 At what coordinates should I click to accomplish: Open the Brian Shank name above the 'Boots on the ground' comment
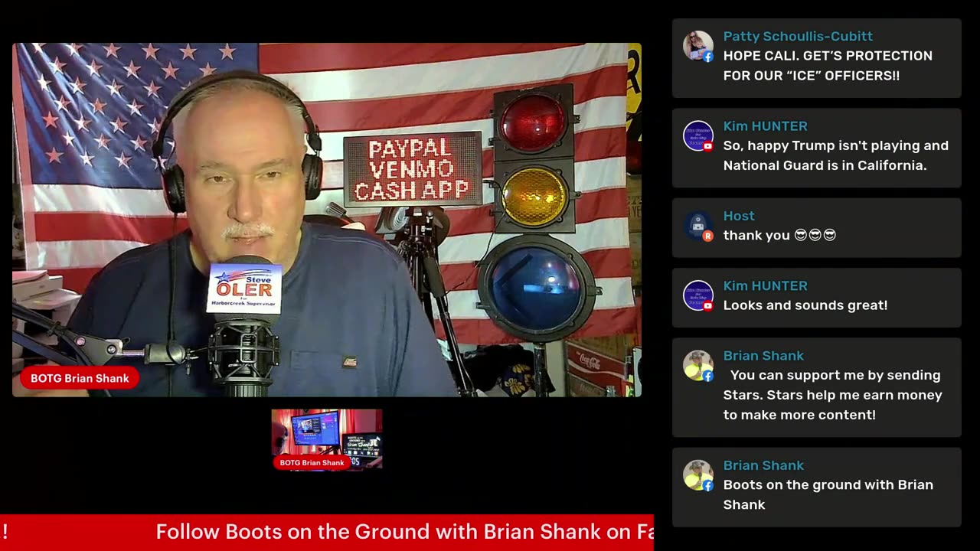coord(763,465)
